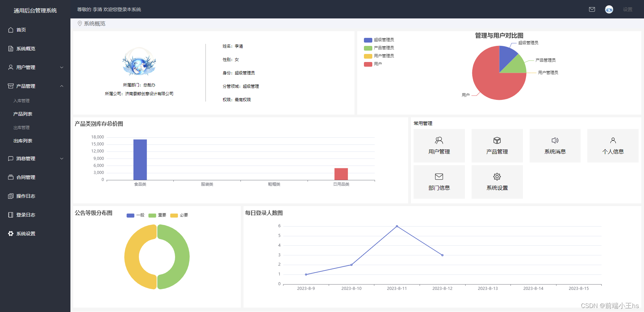Click the mail icon in top bar
Image resolution: width=644 pixels, height=312 pixels.
click(592, 9)
